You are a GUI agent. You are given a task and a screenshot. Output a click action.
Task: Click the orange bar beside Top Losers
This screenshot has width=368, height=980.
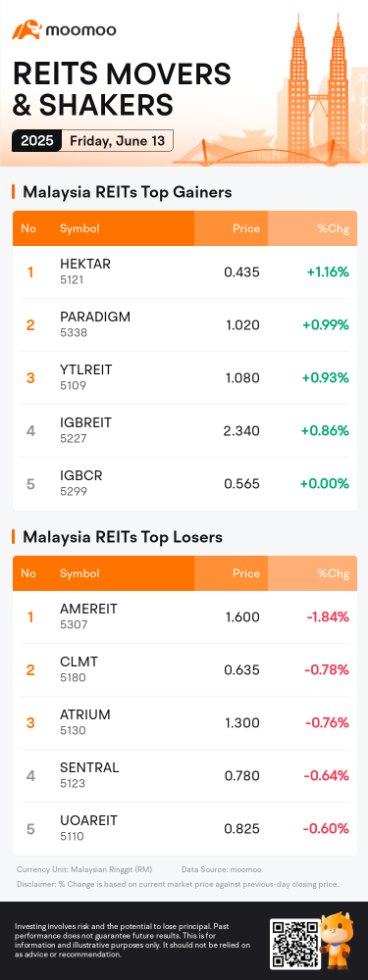pos(14,537)
